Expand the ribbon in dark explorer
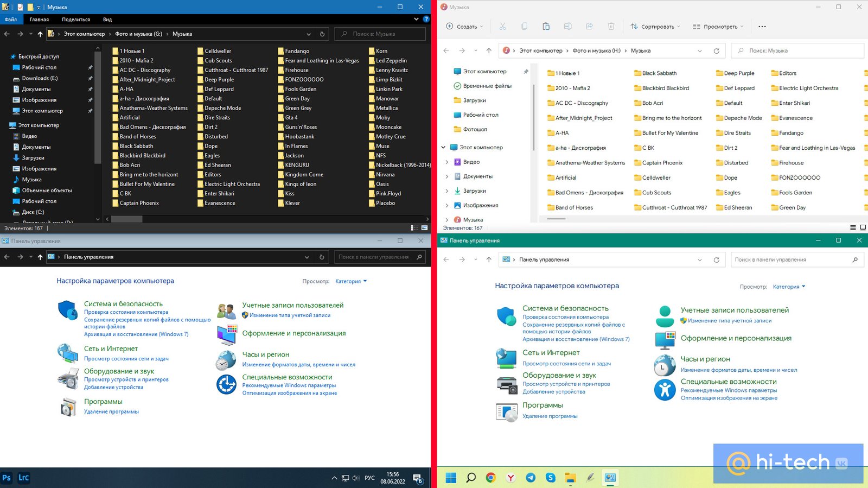Image resolution: width=868 pixels, height=488 pixels. (416, 19)
